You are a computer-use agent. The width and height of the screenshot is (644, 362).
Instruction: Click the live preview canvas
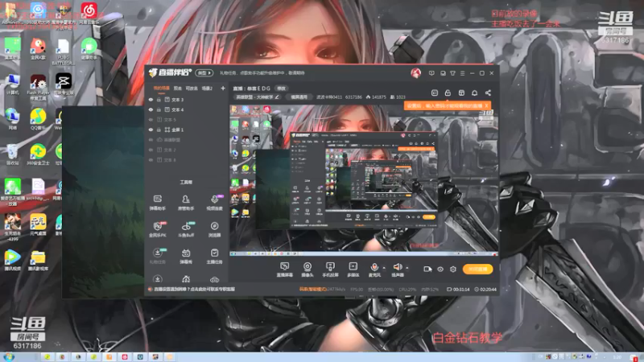click(364, 180)
